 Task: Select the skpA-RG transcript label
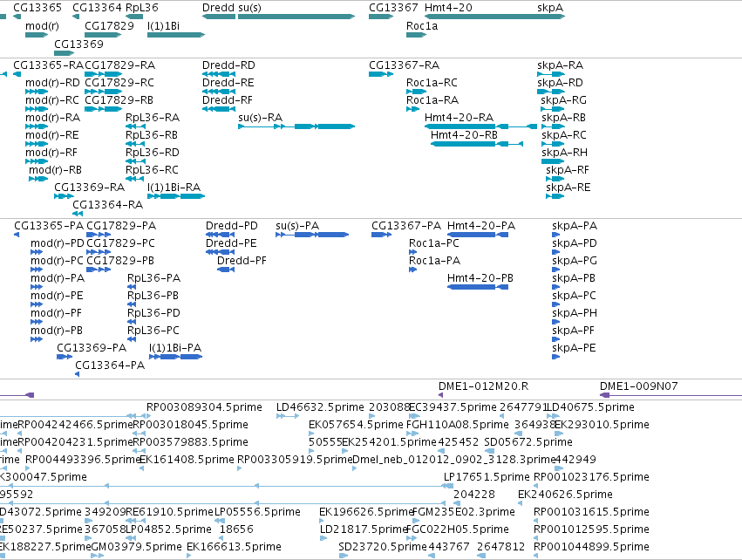click(563, 100)
